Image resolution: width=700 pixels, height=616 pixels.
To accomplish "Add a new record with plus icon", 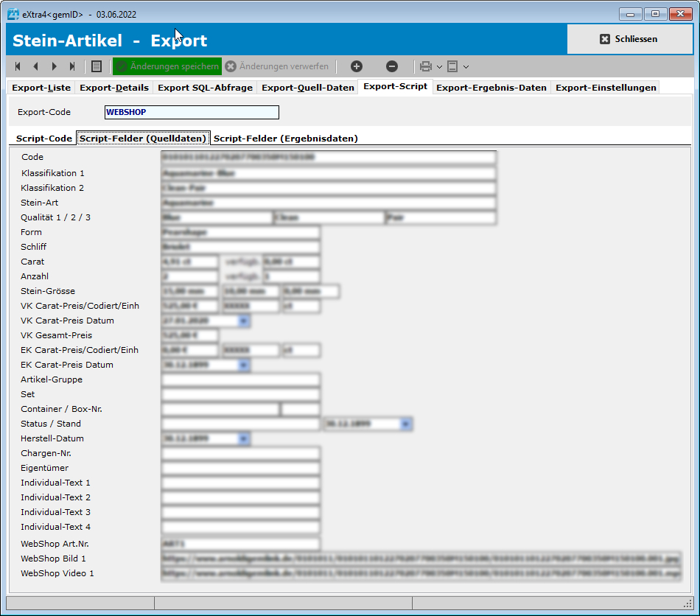I will 356,66.
